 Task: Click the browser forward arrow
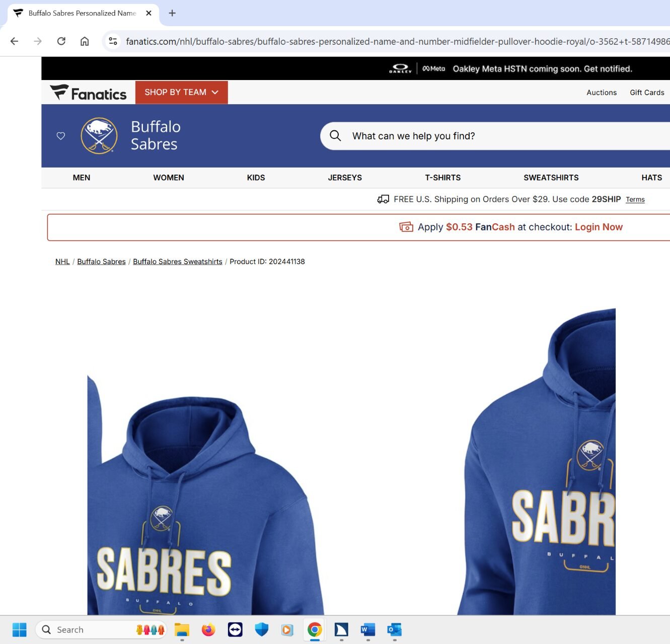pos(38,41)
